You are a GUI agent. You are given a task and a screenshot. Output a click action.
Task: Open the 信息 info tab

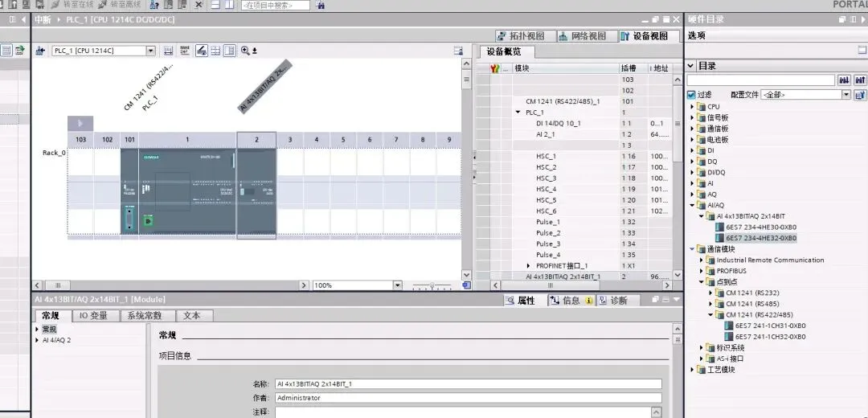point(570,301)
